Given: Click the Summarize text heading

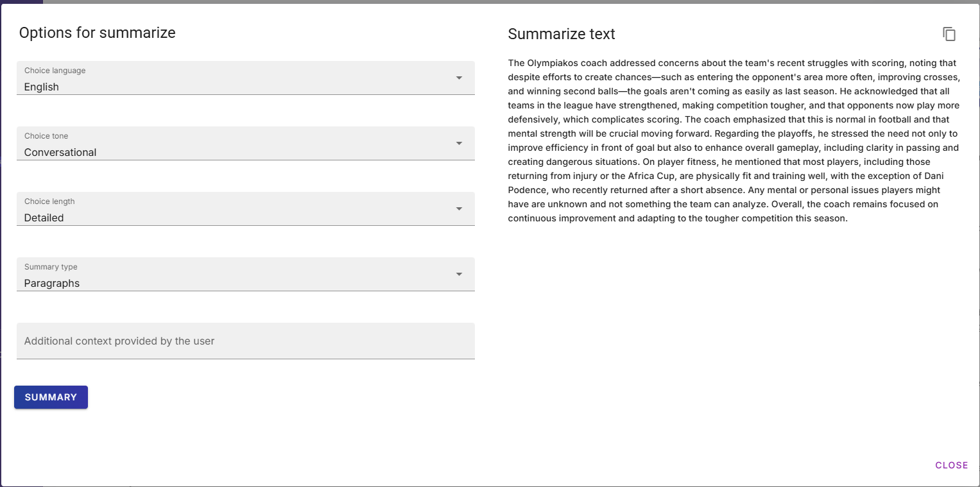Looking at the screenshot, I should click(561, 34).
